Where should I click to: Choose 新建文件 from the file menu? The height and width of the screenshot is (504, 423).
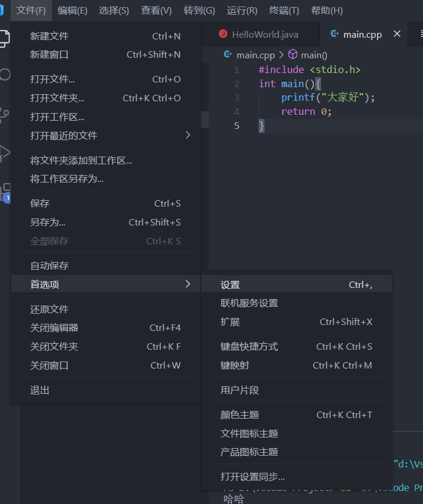point(106,36)
